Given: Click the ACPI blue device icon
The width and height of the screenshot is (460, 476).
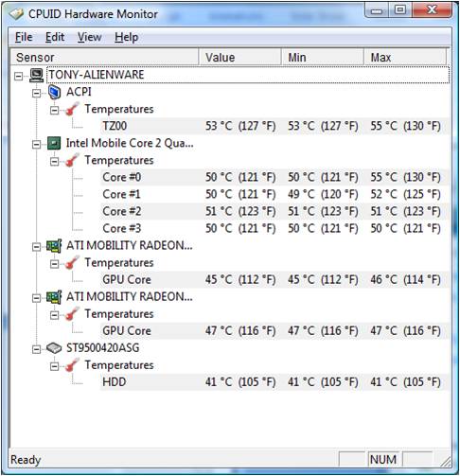Looking at the screenshot, I should (x=54, y=92).
